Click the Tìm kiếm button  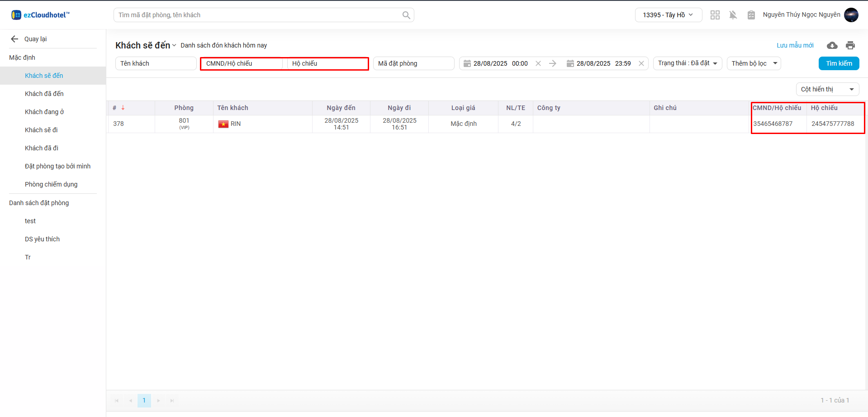click(x=839, y=63)
